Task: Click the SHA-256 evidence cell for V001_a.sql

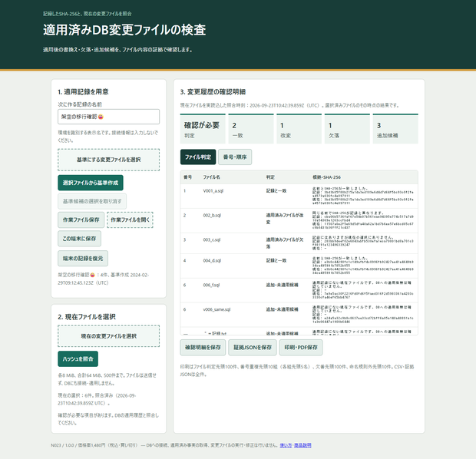Action: click(363, 196)
